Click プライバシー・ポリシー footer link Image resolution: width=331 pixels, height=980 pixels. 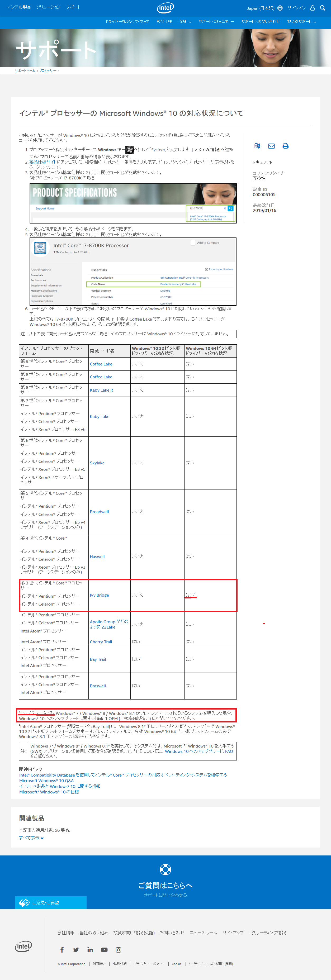click(149, 964)
